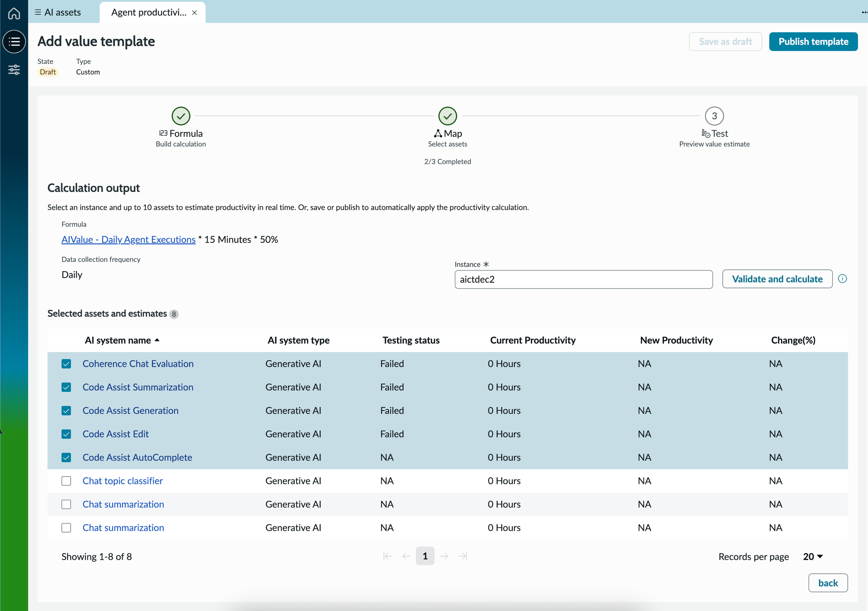868x611 pixels.
Task: Click New Productivity column header
Action: [676, 340]
